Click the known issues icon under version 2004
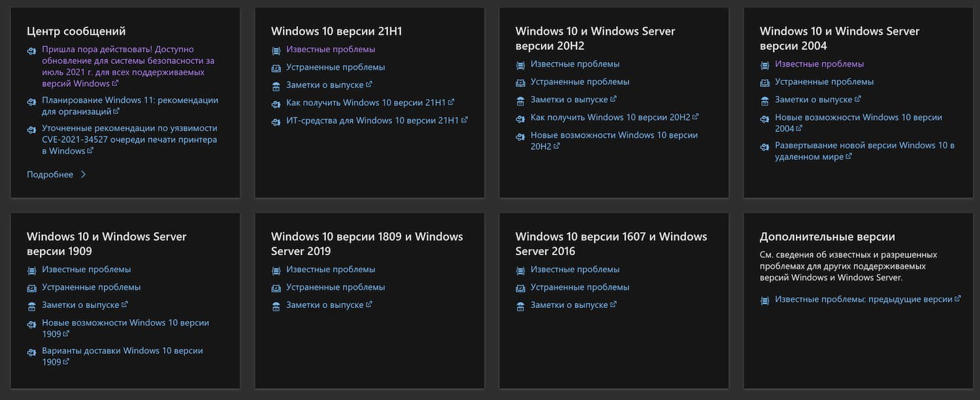The width and height of the screenshot is (980, 400). [x=764, y=65]
